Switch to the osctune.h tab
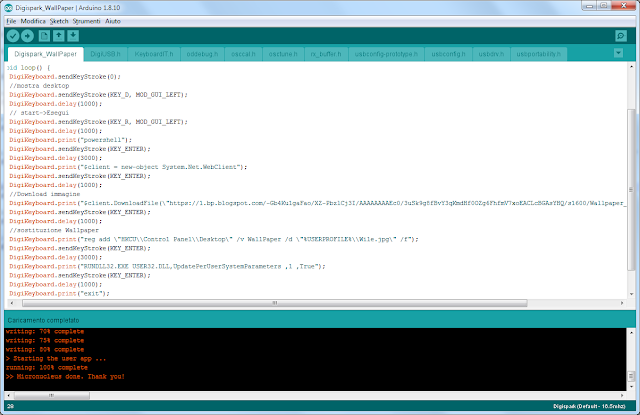 pos(283,54)
